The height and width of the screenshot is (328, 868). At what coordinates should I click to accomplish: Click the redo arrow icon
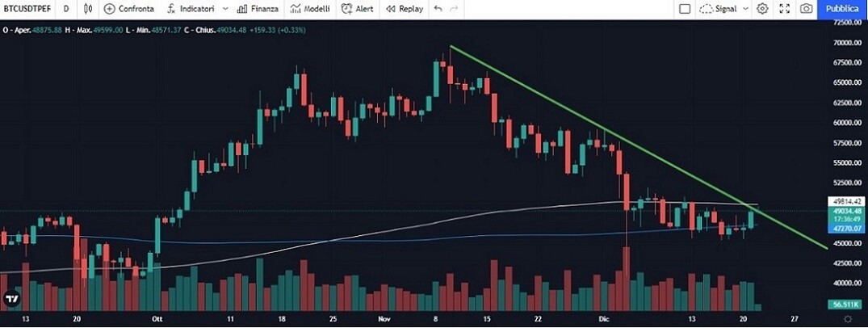[454, 9]
